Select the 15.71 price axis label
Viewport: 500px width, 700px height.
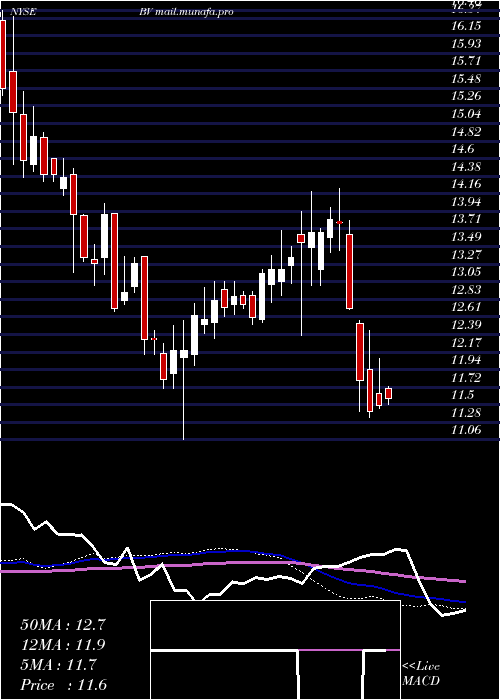coord(466,61)
